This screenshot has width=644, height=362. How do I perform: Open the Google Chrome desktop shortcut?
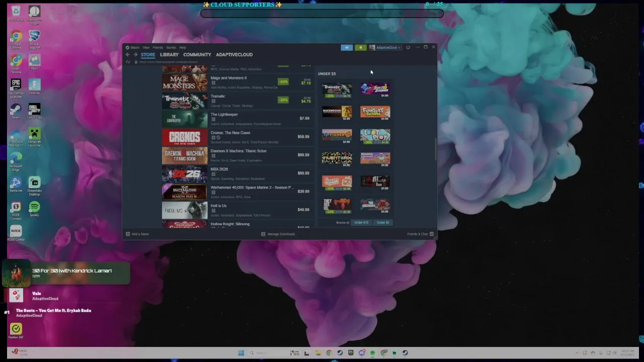coord(16,39)
